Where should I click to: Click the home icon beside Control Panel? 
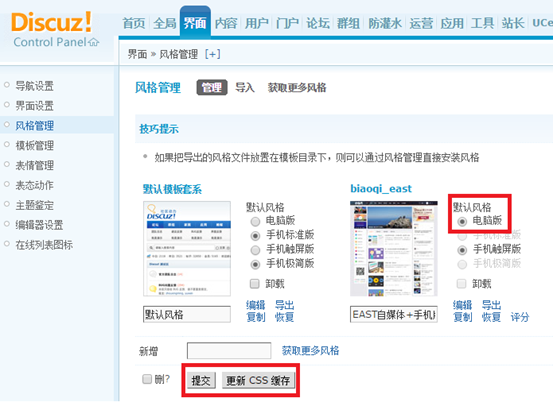(x=94, y=43)
